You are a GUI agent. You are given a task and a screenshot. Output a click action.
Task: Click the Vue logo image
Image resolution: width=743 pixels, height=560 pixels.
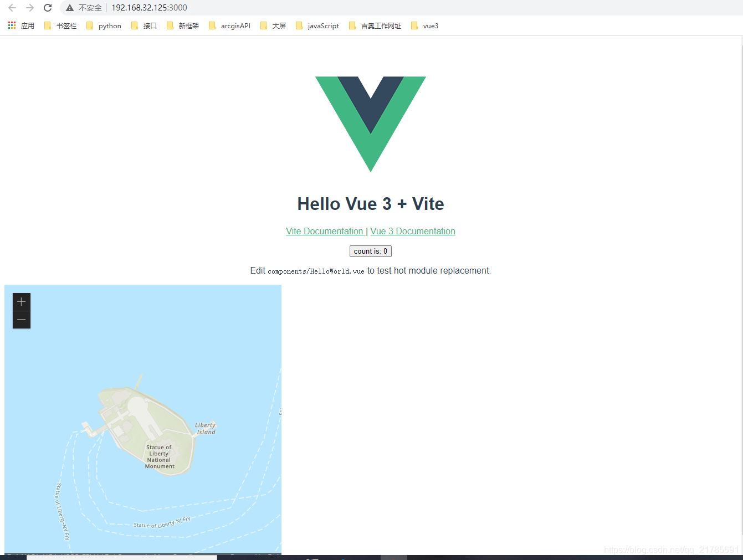pos(371,124)
